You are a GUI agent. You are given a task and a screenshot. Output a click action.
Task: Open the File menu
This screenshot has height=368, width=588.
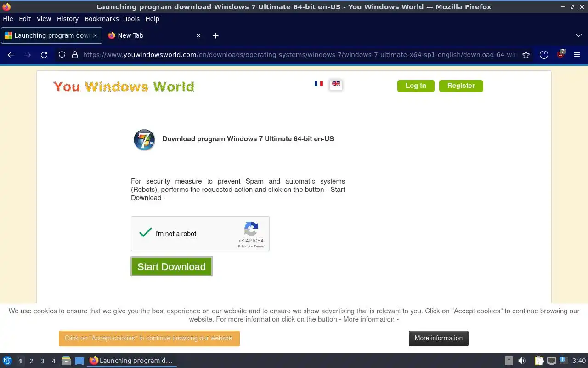(x=8, y=19)
